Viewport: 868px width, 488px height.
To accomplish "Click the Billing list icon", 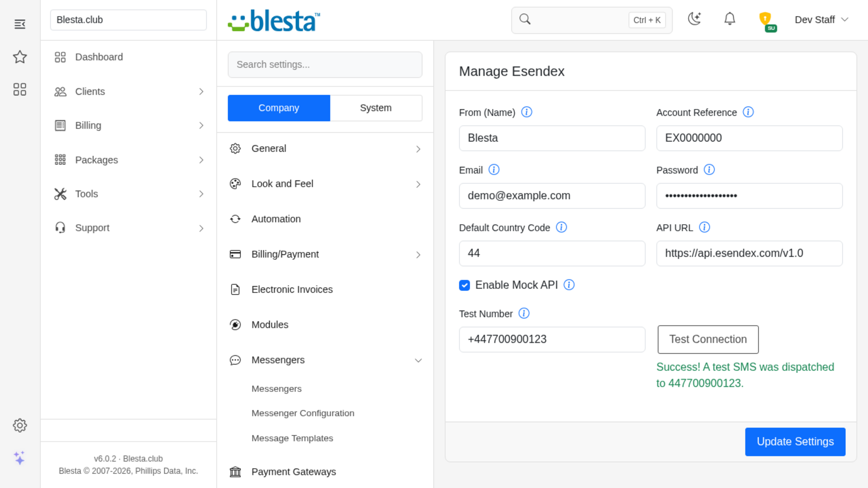I will [x=60, y=126].
